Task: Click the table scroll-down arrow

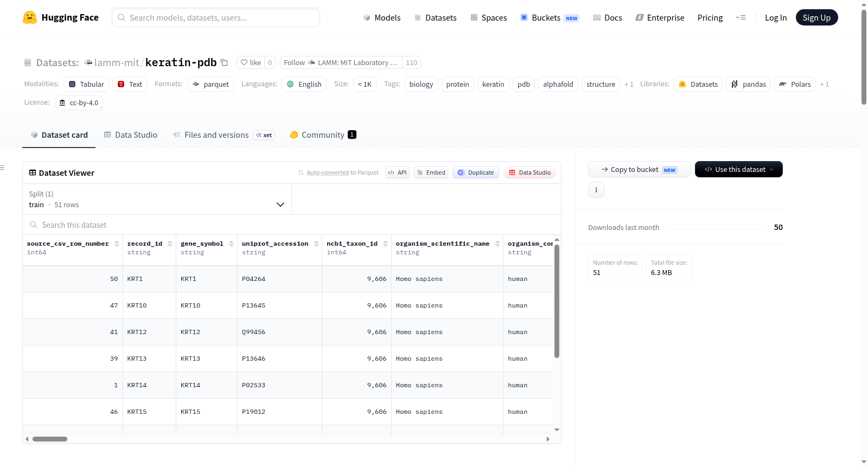Action: 557,430
